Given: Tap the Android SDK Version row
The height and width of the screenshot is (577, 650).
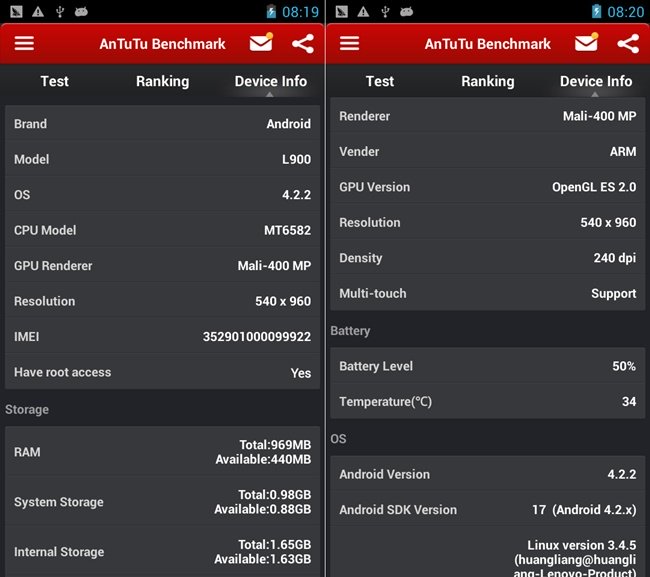Looking at the screenshot, I should tap(487, 510).
